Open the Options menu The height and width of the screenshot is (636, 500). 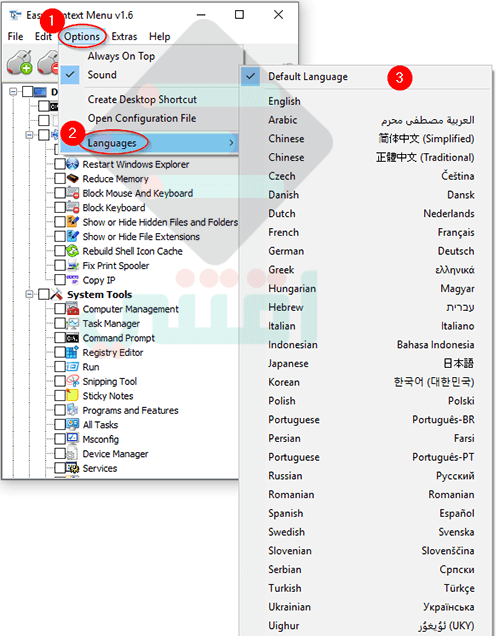point(82,37)
